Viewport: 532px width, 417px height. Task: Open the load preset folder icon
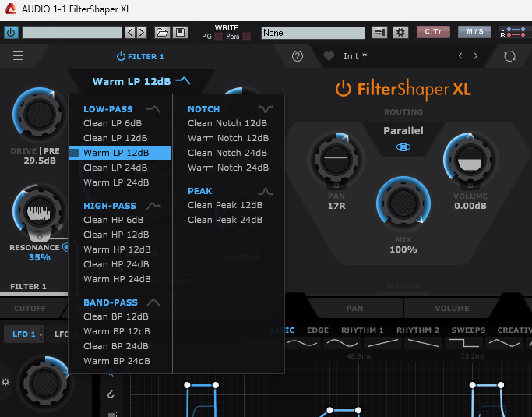[162, 33]
